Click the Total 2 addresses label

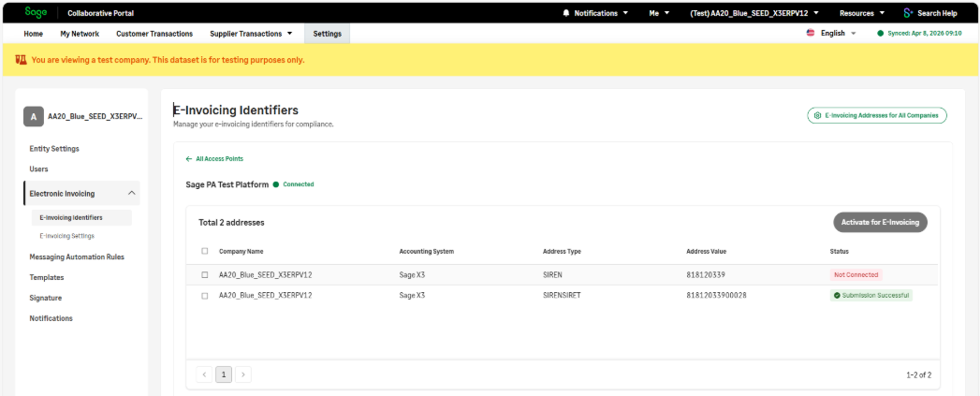click(x=231, y=222)
